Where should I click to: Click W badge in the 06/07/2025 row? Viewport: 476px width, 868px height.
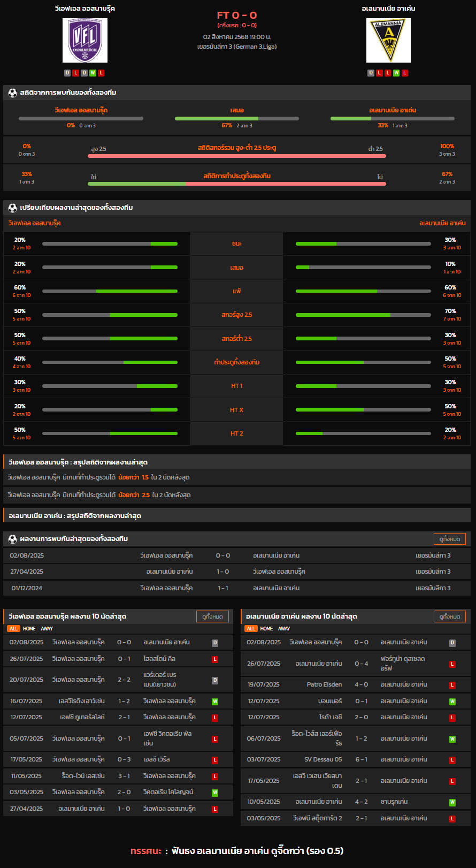point(452,739)
